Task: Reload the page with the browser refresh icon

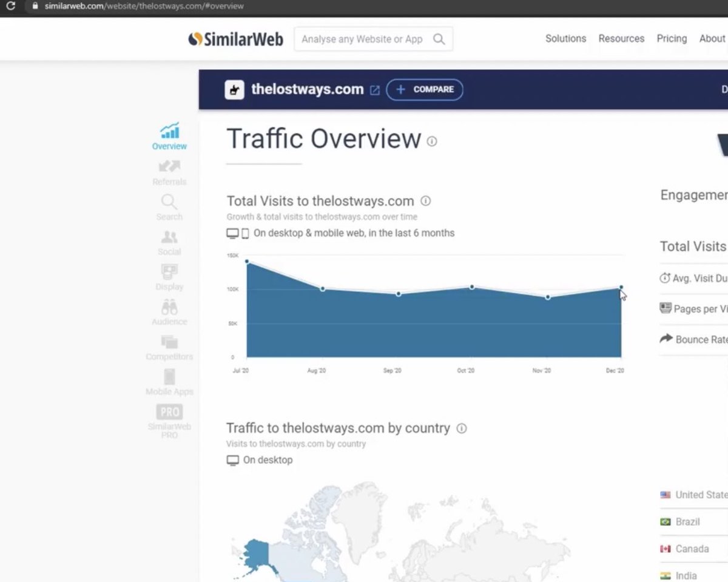Action: click(x=10, y=6)
